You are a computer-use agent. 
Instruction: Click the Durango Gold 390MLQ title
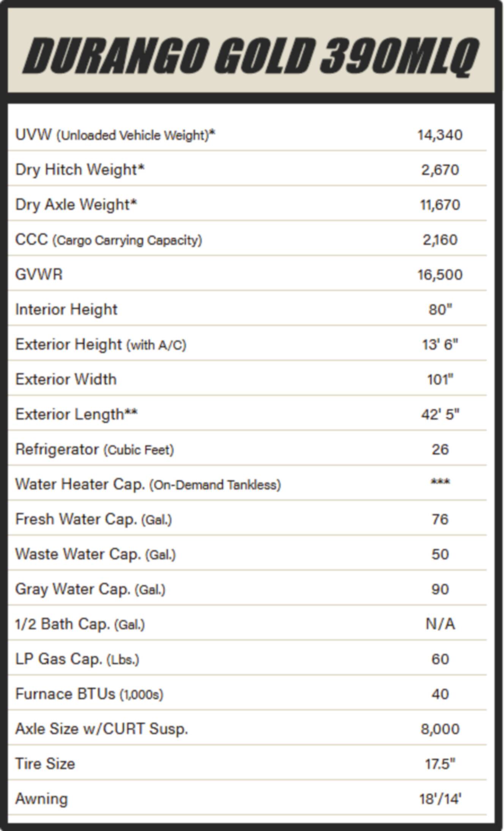pyautogui.click(x=251, y=55)
